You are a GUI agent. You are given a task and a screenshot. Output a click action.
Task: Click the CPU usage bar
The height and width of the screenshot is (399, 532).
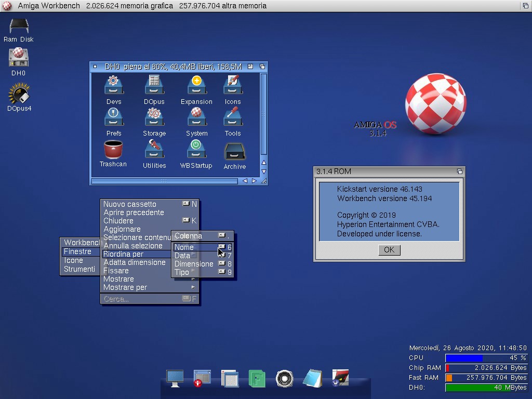click(x=486, y=358)
